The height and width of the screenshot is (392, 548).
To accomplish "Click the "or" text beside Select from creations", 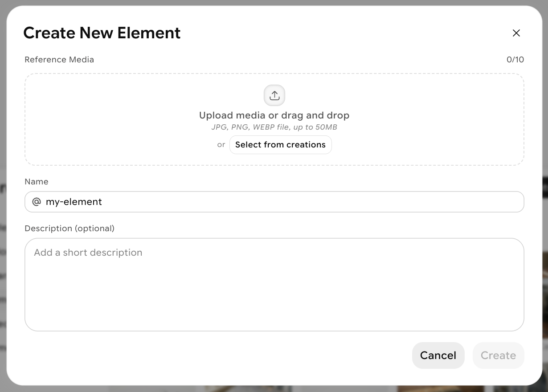I will coord(221,145).
